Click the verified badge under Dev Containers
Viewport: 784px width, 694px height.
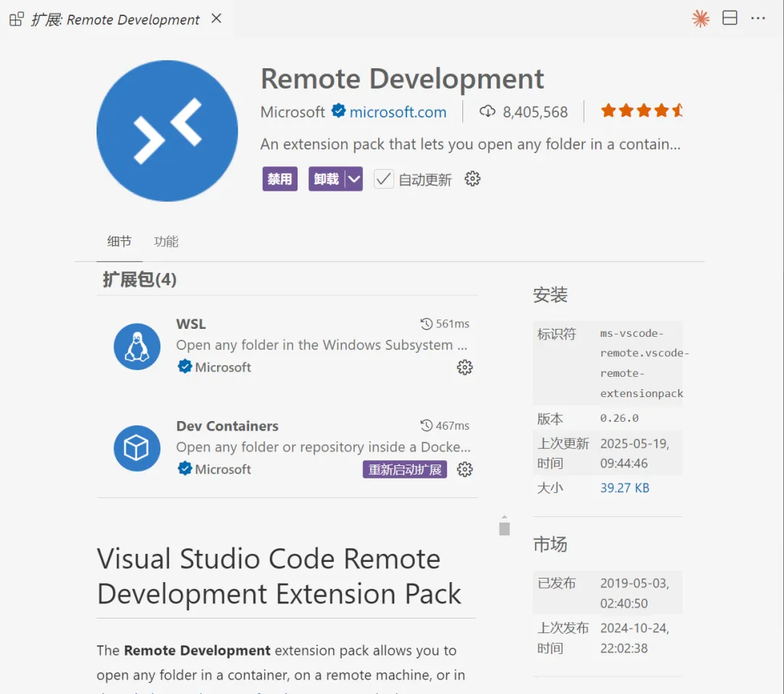(x=184, y=468)
